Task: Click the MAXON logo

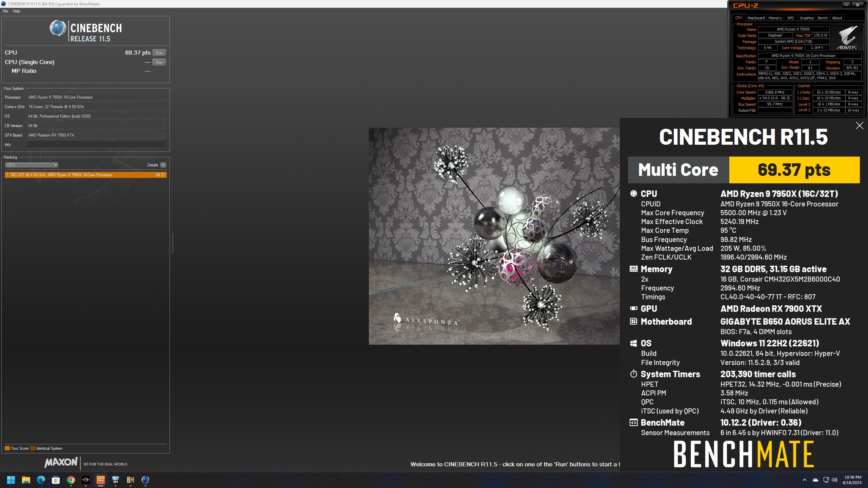Action: pos(61,462)
